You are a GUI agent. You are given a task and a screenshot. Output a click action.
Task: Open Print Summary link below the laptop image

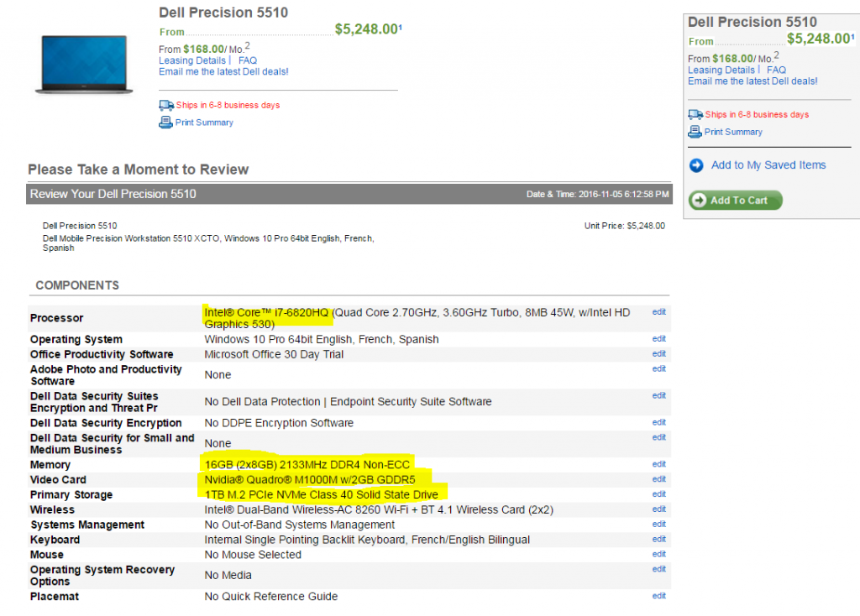pos(204,123)
